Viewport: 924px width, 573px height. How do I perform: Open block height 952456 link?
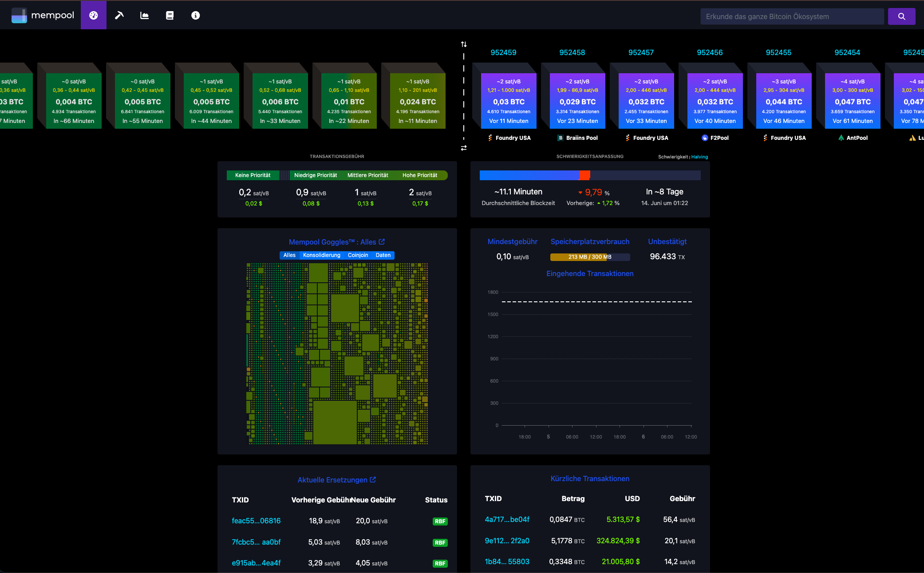[710, 52]
